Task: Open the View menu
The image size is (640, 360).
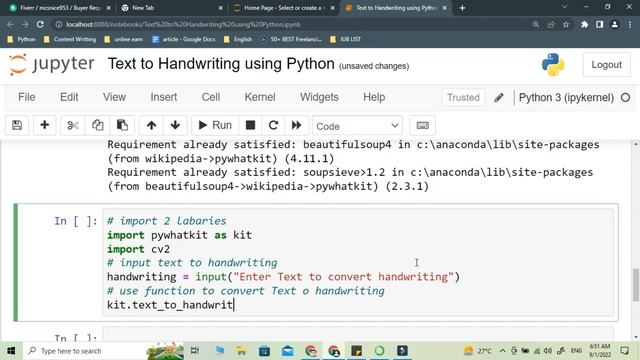Action: [114, 97]
